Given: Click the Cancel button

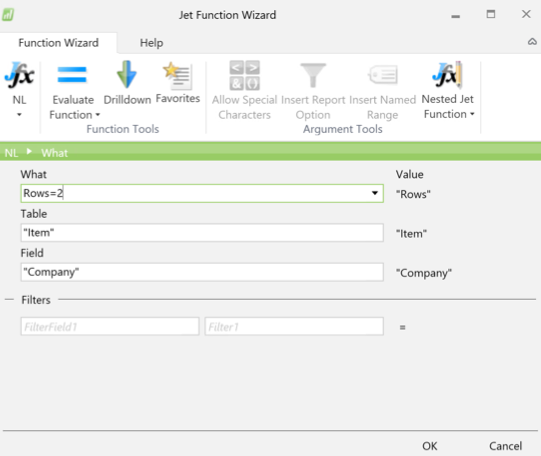Looking at the screenshot, I should [x=505, y=446].
